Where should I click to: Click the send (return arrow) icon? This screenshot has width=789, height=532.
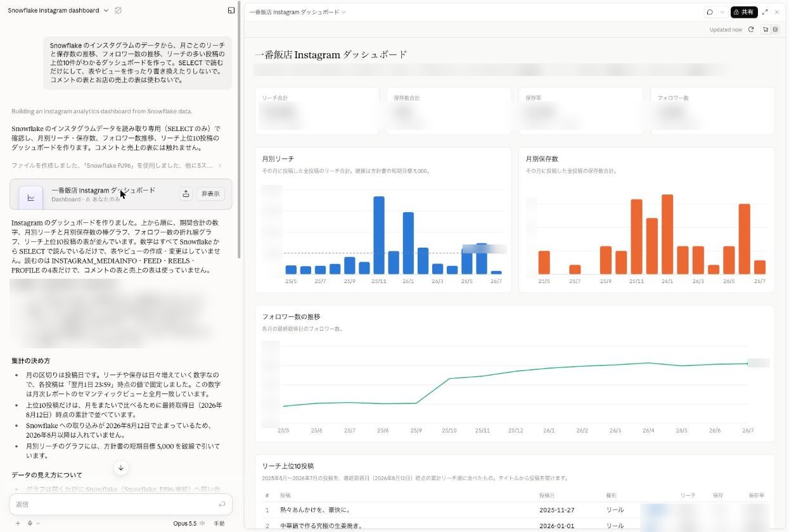pos(222,504)
